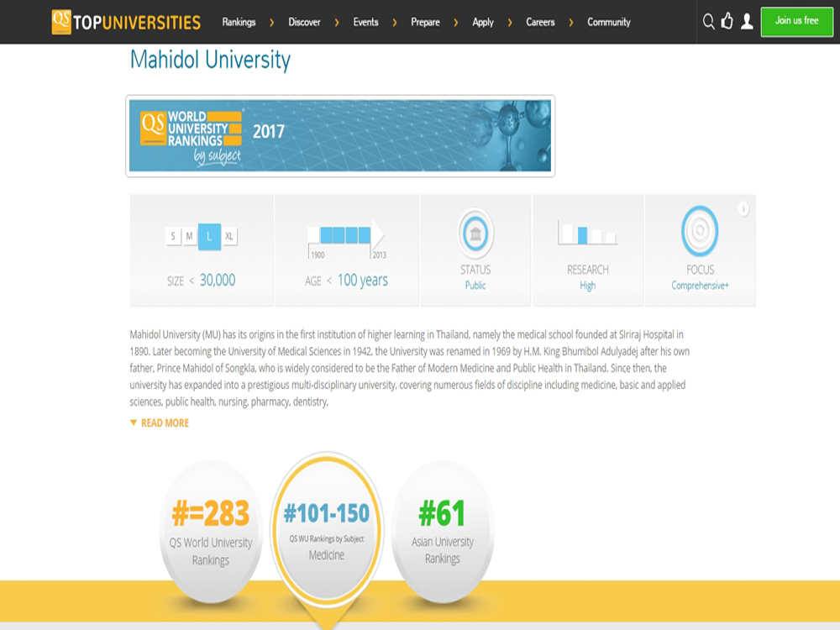Open the Events menu
The width and height of the screenshot is (840, 630).
pos(365,23)
